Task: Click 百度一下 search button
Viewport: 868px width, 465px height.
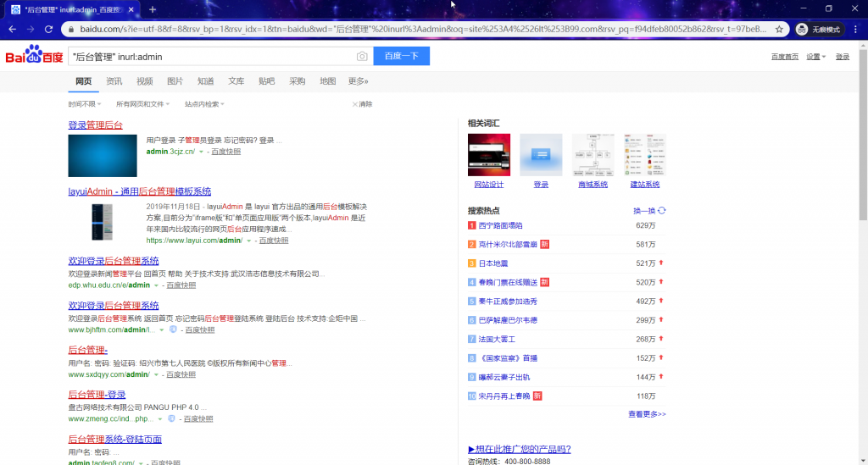Action: click(401, 56)
